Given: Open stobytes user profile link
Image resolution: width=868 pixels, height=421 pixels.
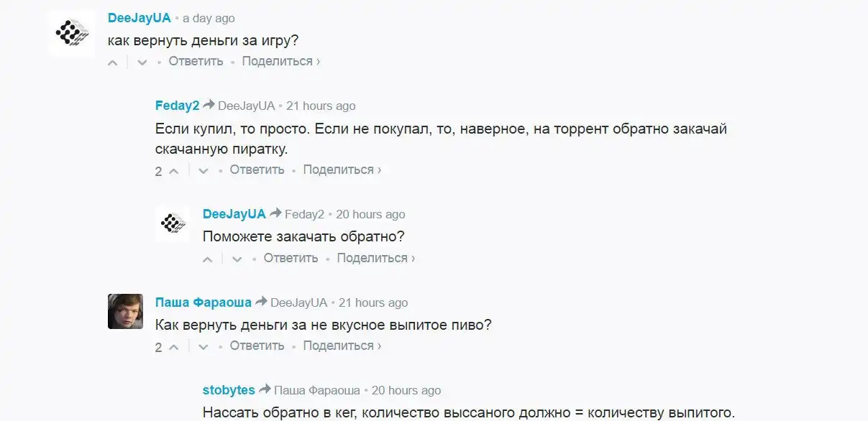Looking at the screenshot, I should [x=229, y=391].
